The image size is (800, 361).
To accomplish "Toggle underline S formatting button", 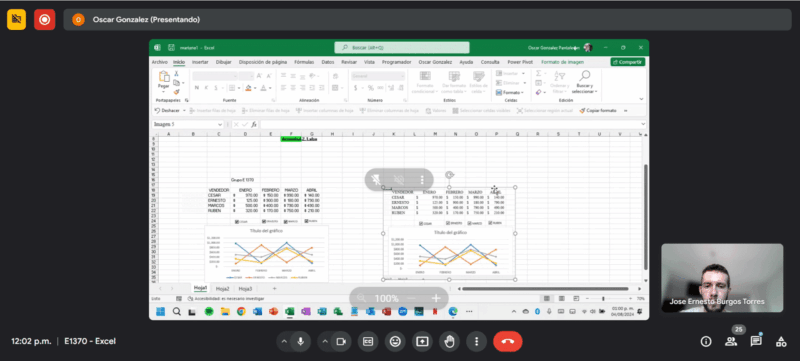I will click(x=216, y=88).
